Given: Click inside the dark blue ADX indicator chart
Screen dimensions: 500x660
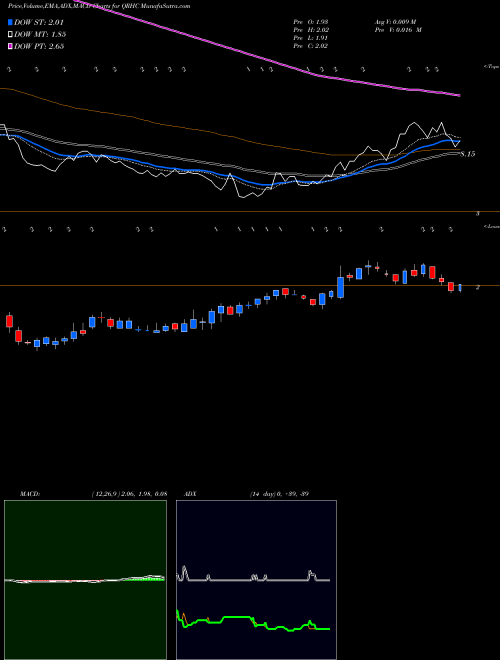Looking at the screenshot, I should coord(256,580).
